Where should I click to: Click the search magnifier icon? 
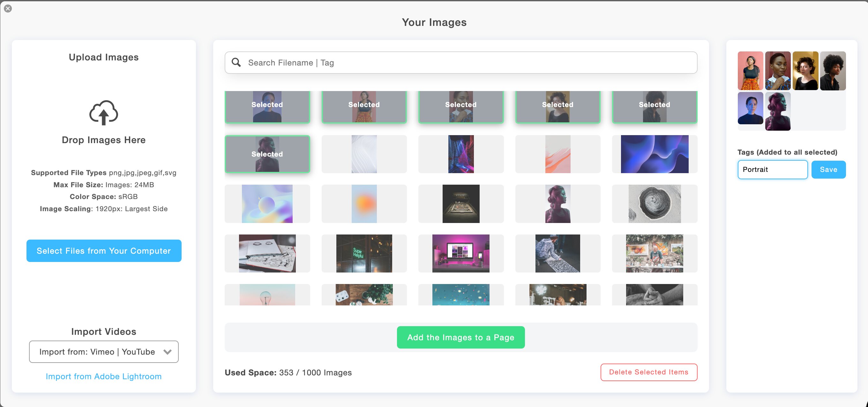[236, 62]
